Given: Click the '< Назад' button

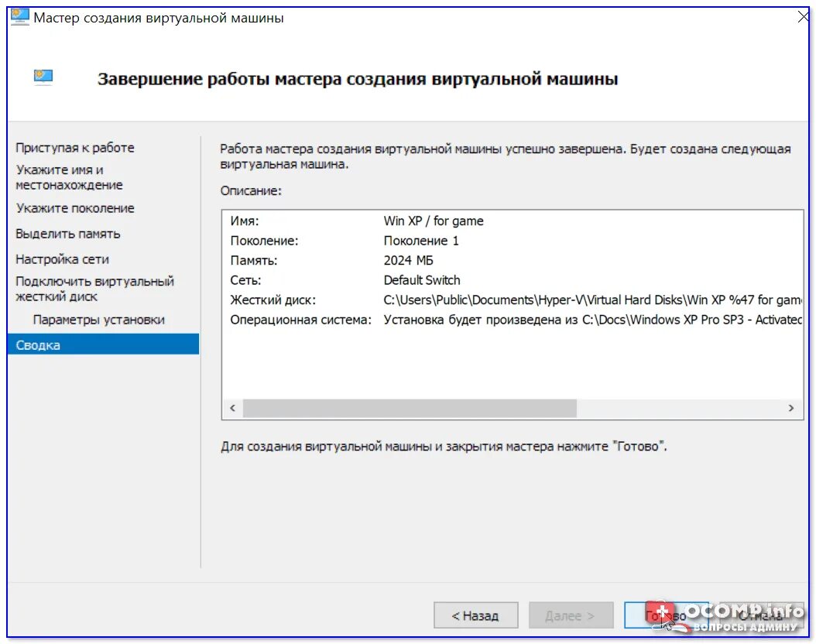Looking at the screenshot, I should click(475, 615).
